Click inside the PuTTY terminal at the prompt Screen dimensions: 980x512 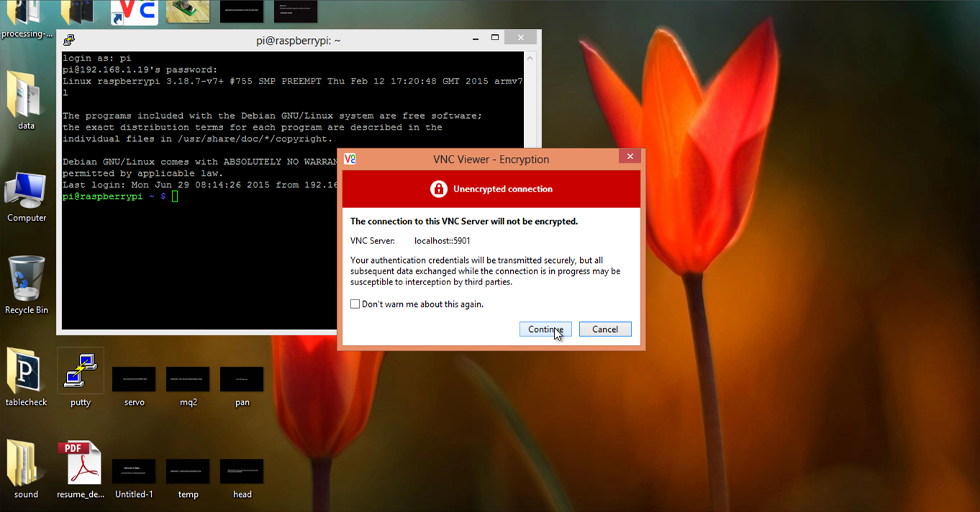tap(175, 197)
